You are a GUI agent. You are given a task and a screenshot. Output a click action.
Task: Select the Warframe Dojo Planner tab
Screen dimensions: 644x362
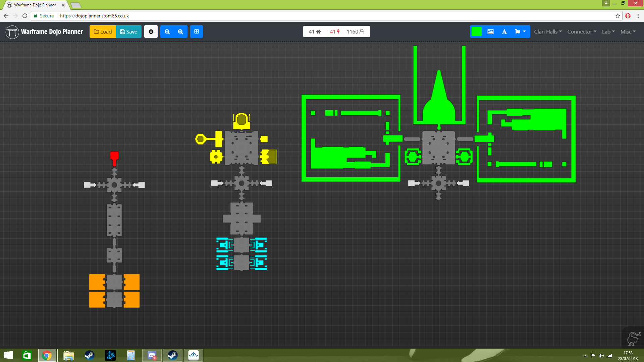coord(35,5)
